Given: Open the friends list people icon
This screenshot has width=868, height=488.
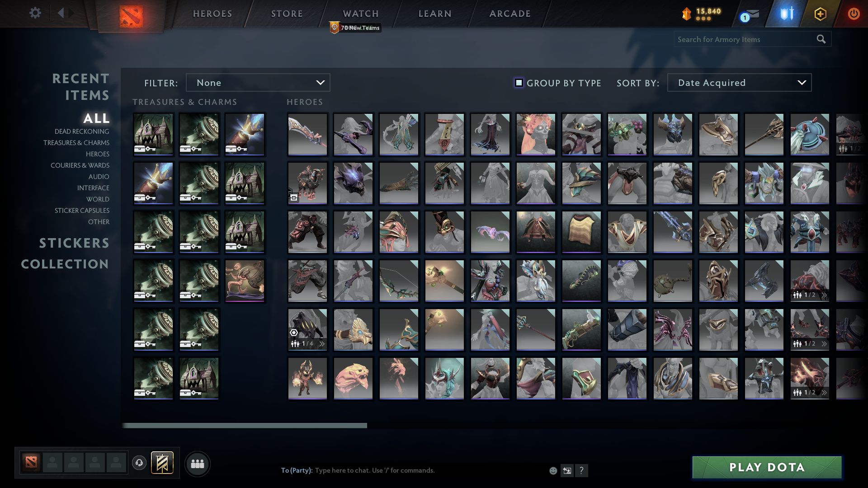Looking at the screenshot, I should pos(198,463).
